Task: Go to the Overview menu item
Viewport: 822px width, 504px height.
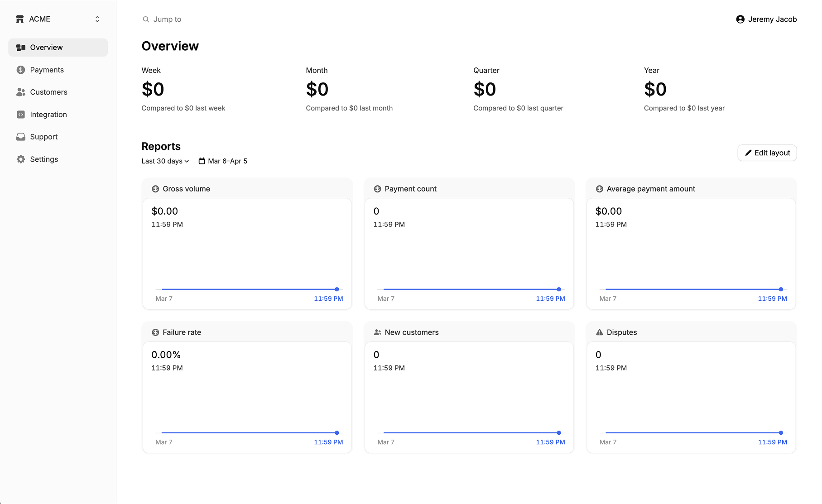Action: [x=58, y=48]
